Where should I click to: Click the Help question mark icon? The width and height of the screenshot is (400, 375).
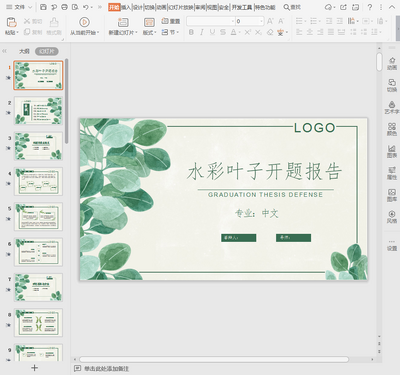(x=370, y=7)
